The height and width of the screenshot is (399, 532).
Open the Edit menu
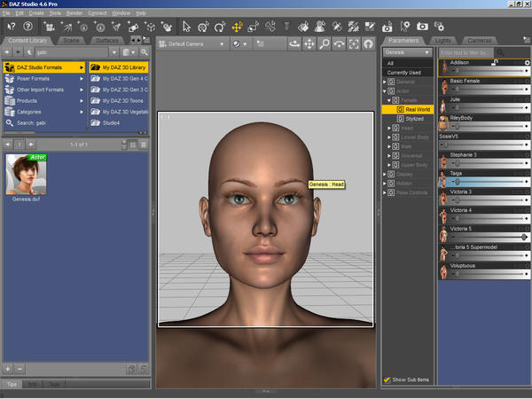(20, 13)
